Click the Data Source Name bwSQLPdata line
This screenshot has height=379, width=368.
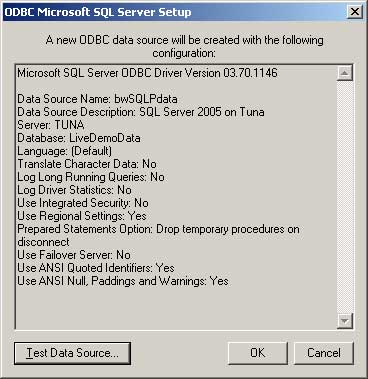[97, 99]
